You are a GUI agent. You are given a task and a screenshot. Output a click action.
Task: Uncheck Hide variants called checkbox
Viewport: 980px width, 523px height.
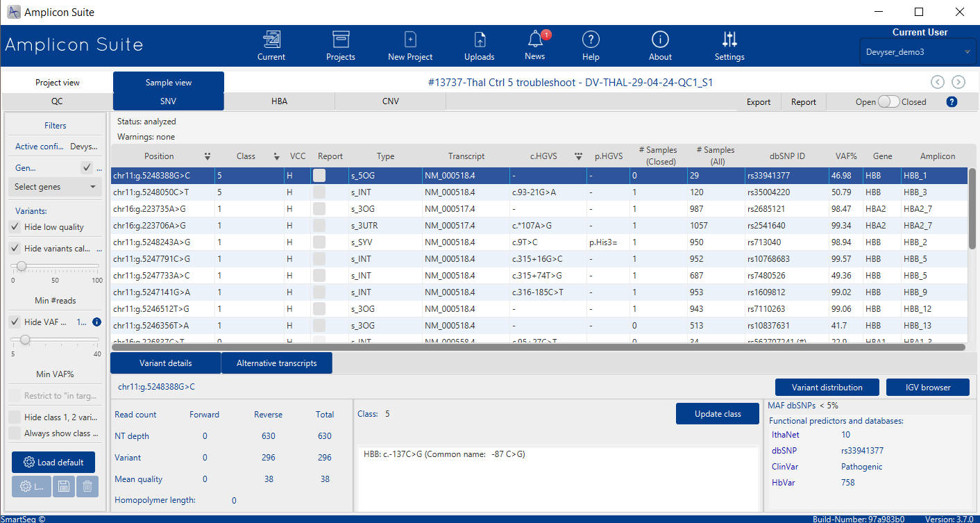(x=15, y=248)
